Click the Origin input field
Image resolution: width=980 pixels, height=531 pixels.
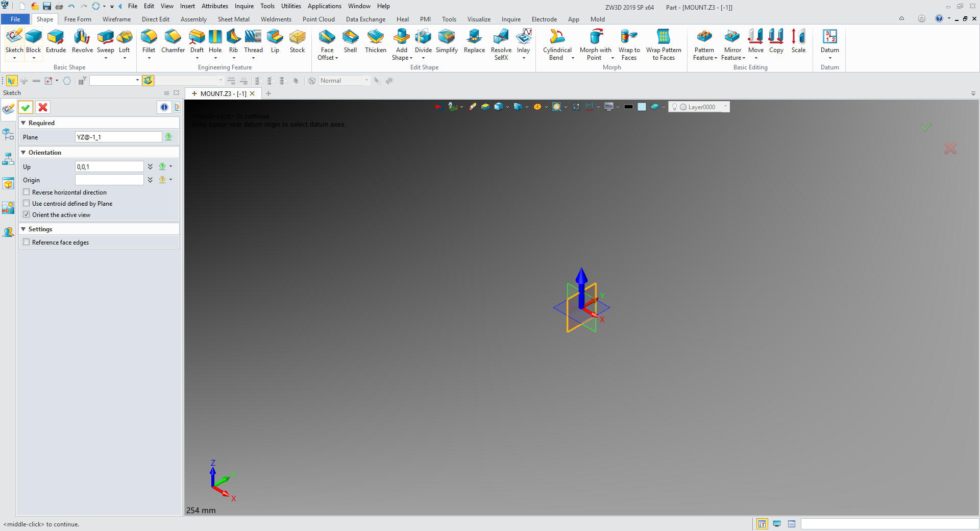[109, 180]
